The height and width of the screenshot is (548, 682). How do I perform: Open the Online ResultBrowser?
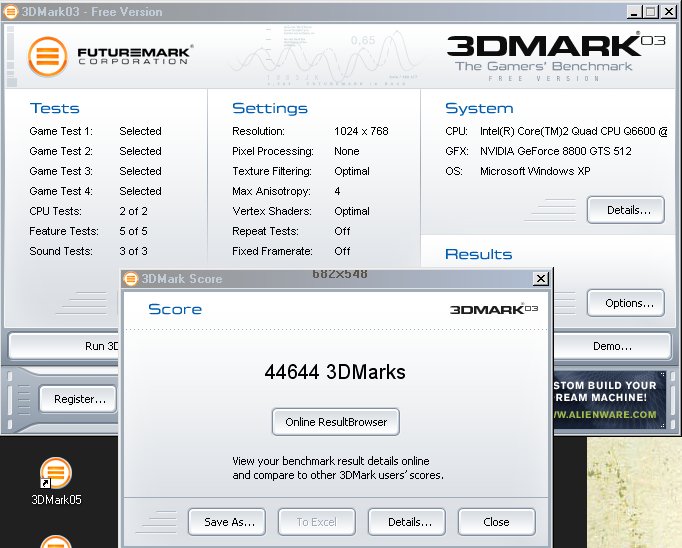336,422
